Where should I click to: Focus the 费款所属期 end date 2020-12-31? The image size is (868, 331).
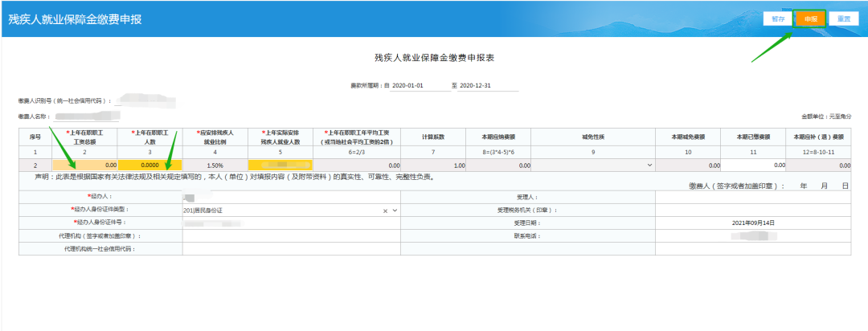pos(487,86)
